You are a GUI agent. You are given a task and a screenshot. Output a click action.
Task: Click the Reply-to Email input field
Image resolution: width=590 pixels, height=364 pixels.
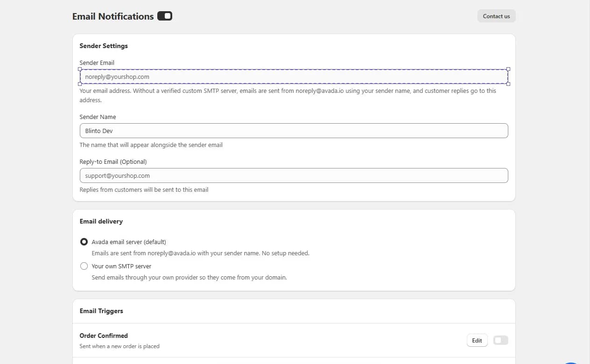point(294,175)
